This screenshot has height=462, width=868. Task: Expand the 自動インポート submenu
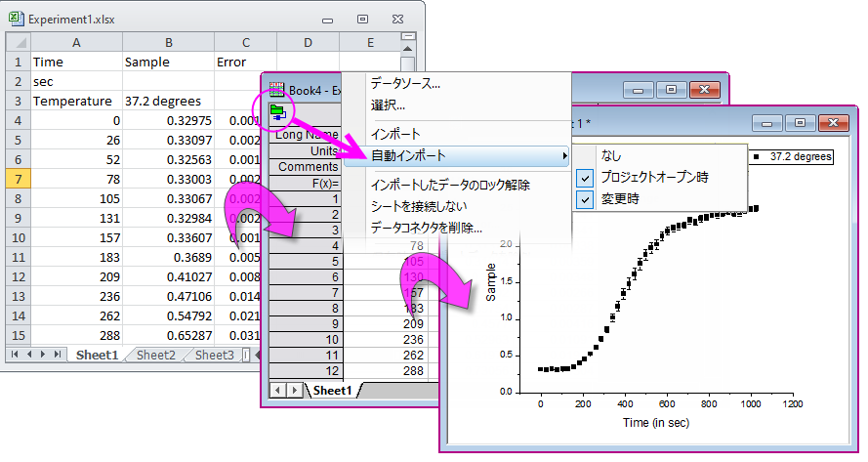457,155
